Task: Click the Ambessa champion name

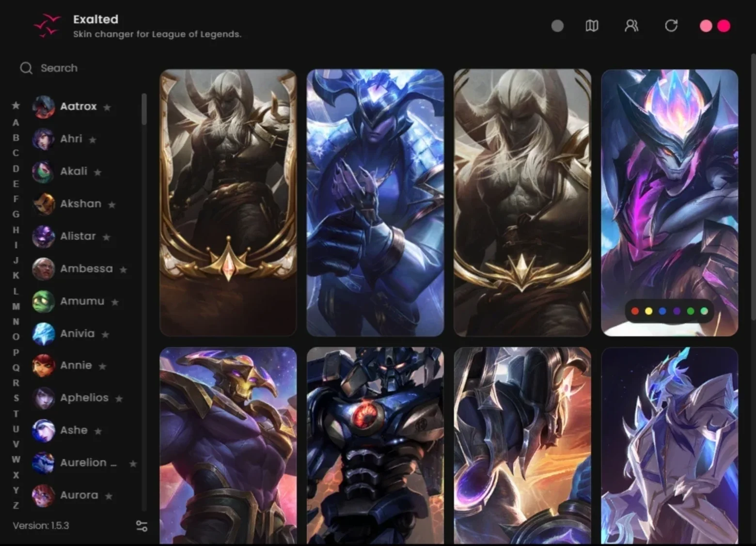Action: [86, 268]
